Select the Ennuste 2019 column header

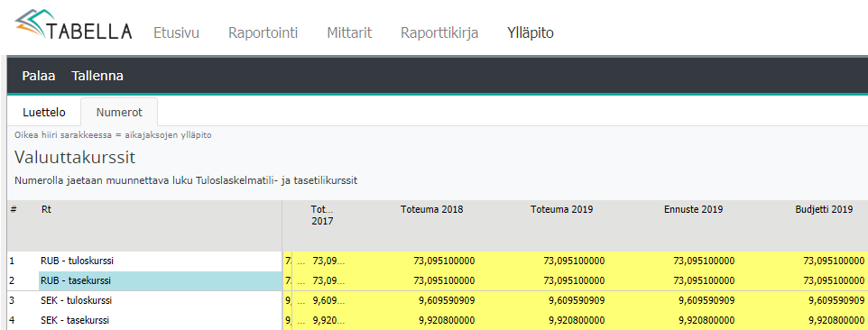[693, 209]
